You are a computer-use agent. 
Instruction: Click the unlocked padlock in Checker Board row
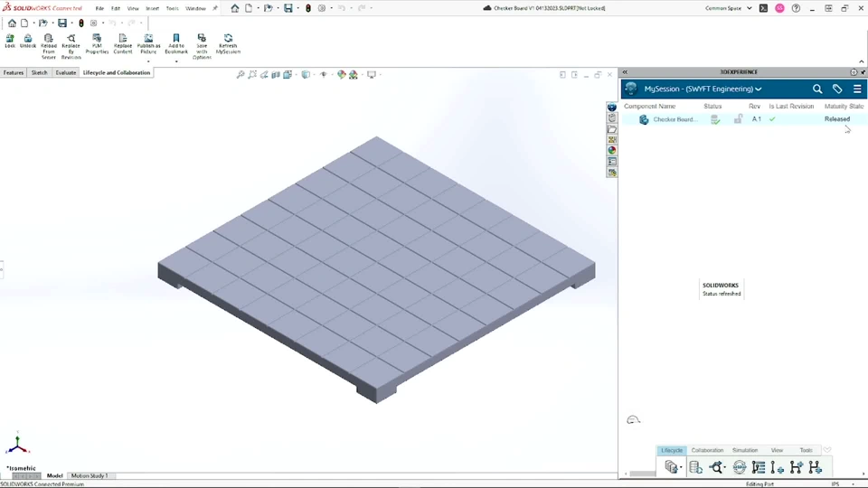738,119
